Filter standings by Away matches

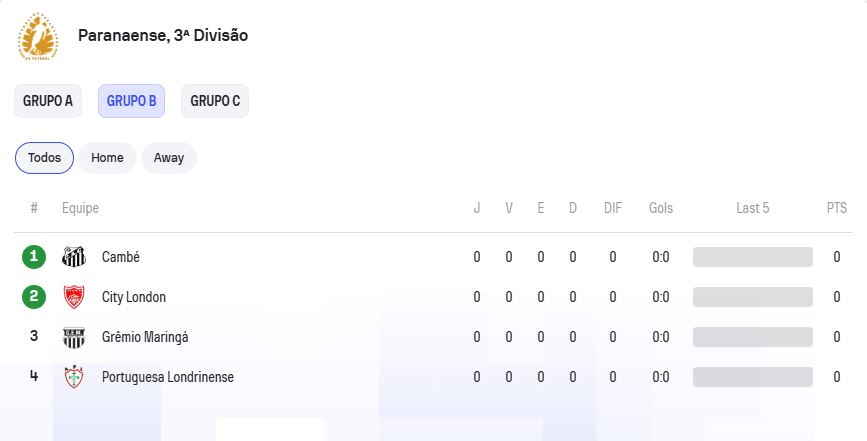click(169, 158)
